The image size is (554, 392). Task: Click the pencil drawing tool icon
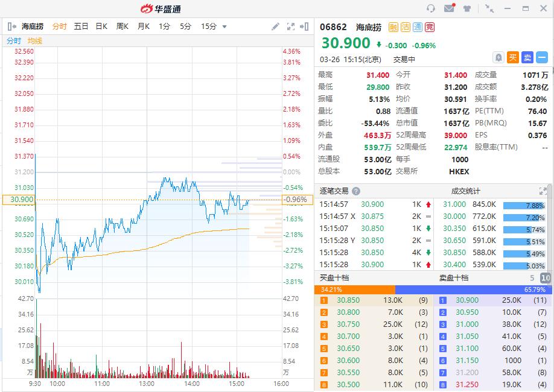click(x=276, y=27)
